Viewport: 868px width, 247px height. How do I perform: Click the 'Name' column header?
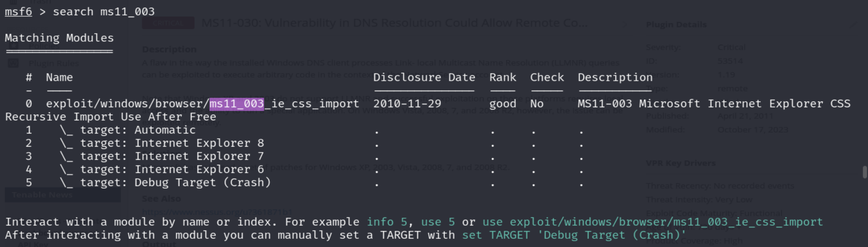(x=59, y=77)
